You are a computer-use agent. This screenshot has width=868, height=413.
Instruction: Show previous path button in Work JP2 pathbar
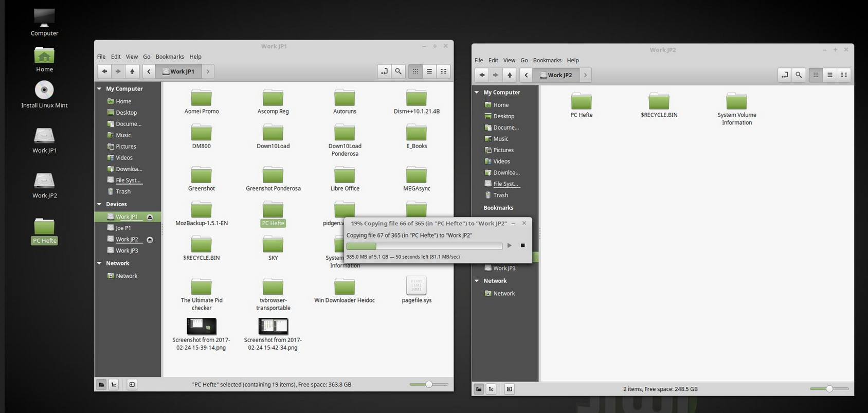(x=526, y=75)
